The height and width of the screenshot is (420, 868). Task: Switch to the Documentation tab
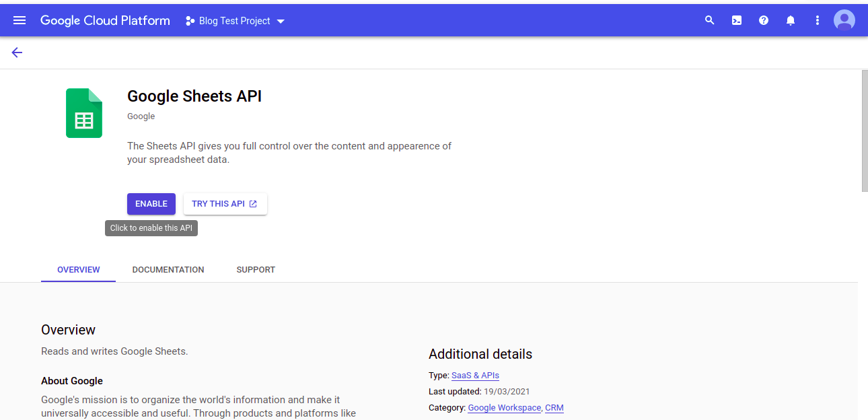click(x=168, y=269)
